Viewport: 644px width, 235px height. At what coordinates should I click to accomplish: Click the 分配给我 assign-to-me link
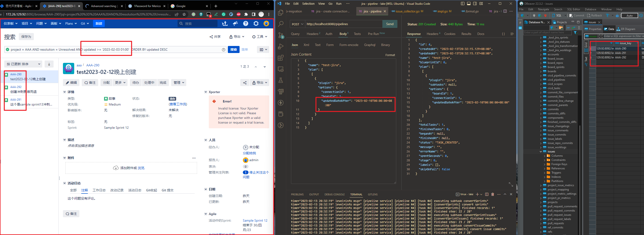(249, 153)
